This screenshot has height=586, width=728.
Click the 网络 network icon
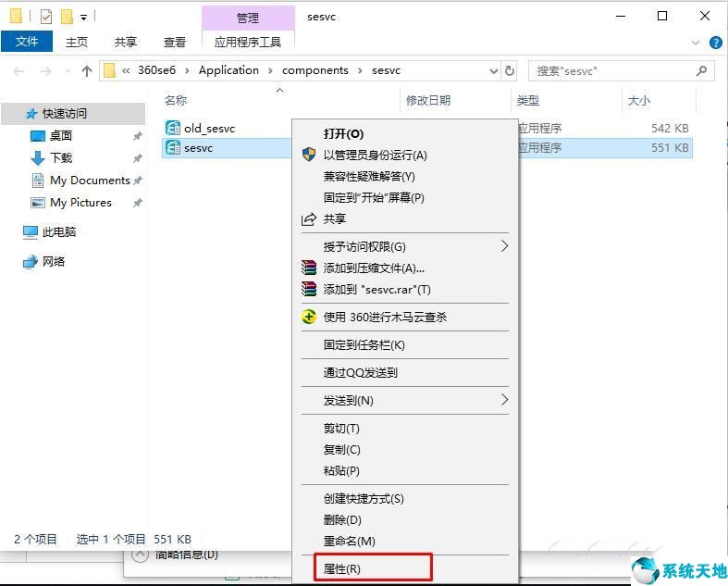tap(31, 262)
